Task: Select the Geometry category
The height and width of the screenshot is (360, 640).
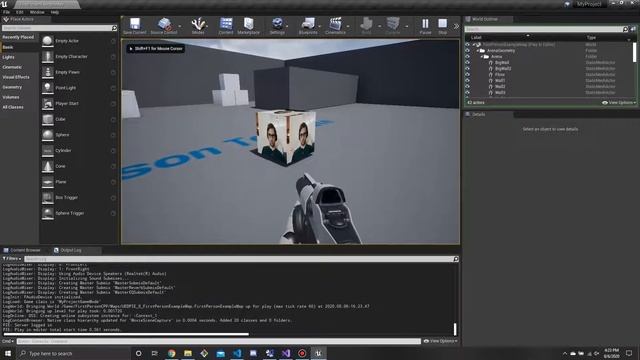Action: [12, 87]
